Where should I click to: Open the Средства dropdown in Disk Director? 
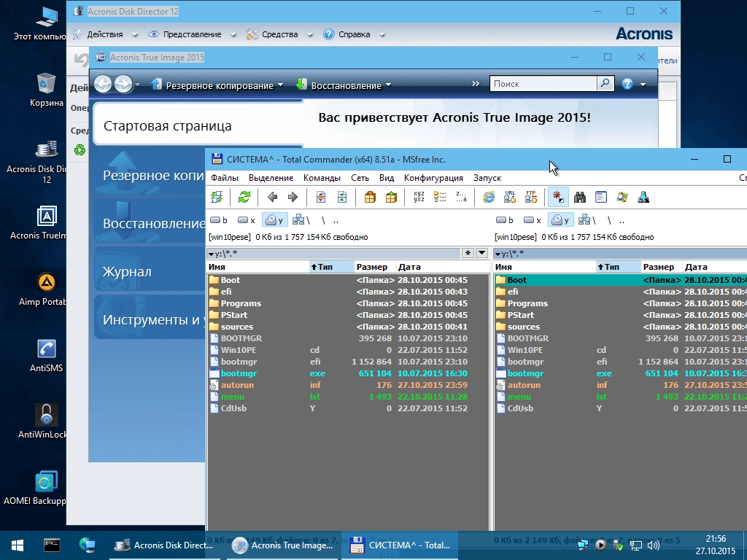tap(309, 34)
